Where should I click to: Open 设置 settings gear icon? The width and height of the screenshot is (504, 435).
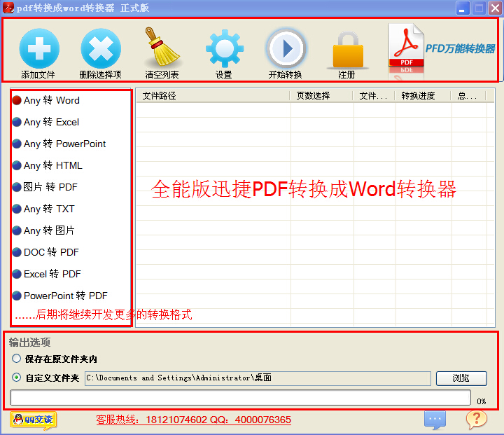[225, 48]
